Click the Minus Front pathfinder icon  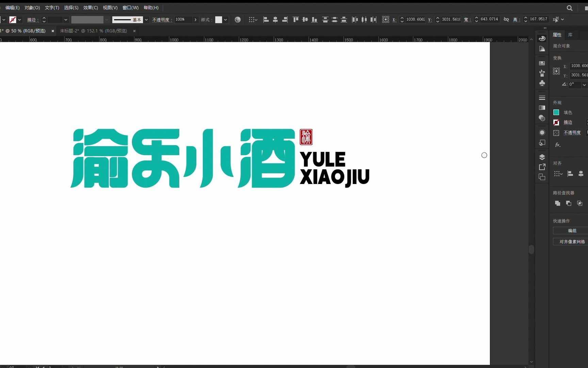[569, 203]
